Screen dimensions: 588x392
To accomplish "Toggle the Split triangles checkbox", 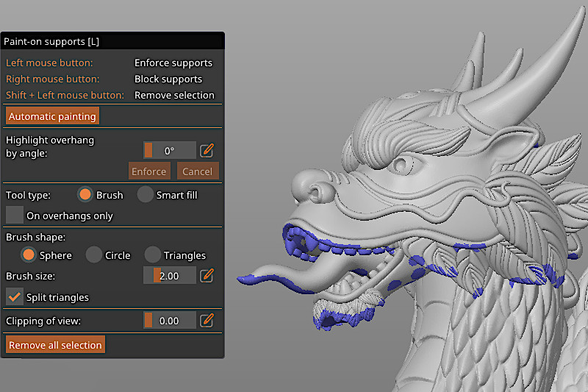I will tap(15, 296).
